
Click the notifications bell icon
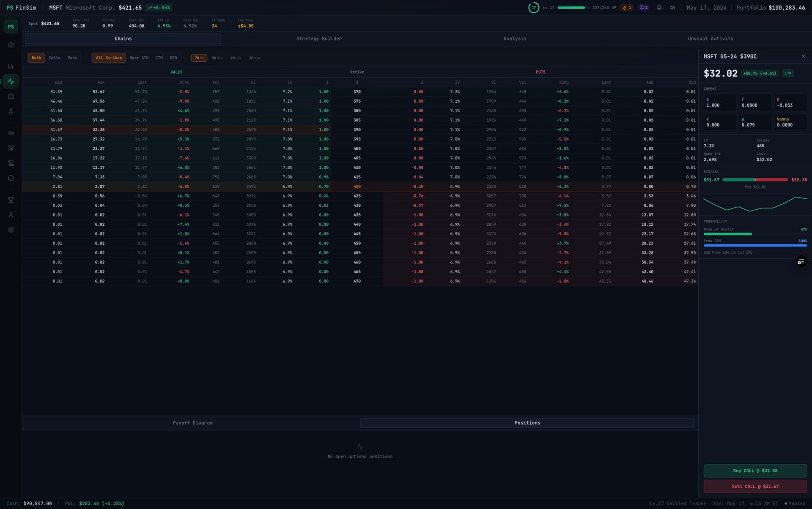tap(659, 8)
